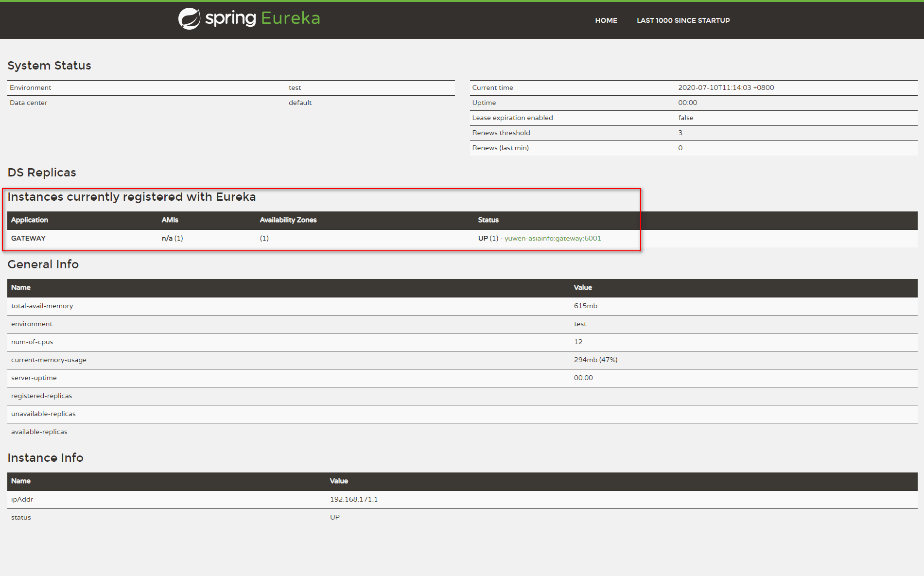The width and height of the screenshot is (924, 576).
Task: Click the current-memory-usage row name
Action: click(x=49, y=360)
